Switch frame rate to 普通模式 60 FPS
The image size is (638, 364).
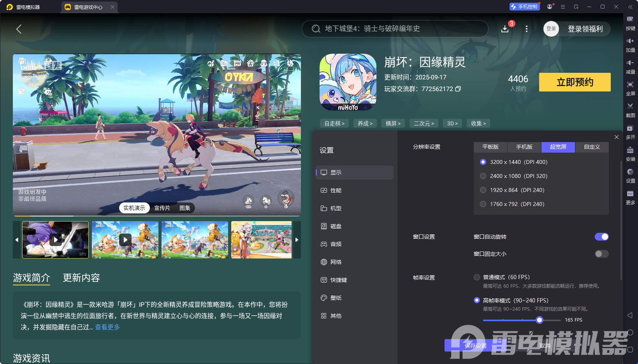click(x=476, y=277)
